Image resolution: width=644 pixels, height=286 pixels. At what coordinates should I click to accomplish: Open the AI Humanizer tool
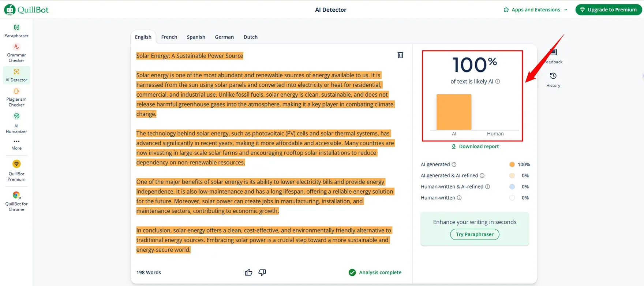click(16, 123)
